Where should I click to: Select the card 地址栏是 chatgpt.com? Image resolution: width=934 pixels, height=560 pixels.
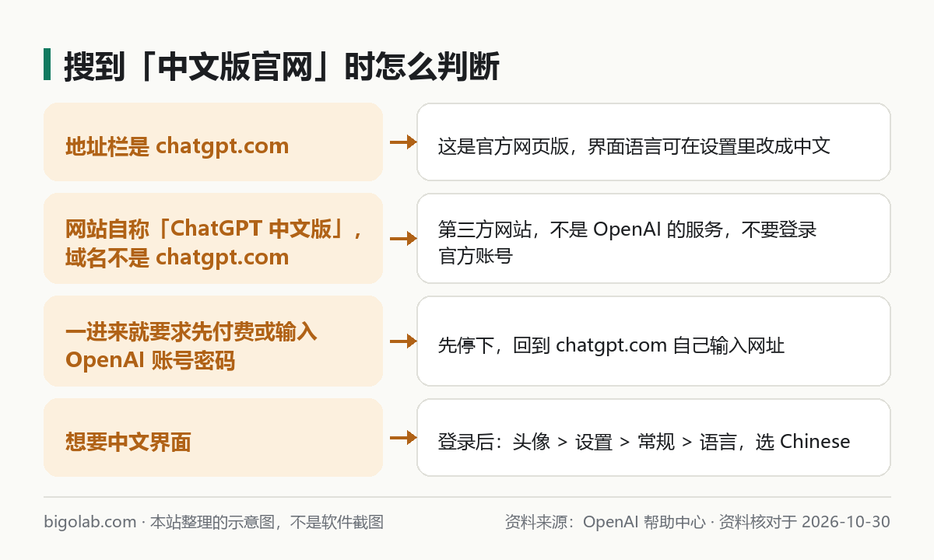click(213, 142)
